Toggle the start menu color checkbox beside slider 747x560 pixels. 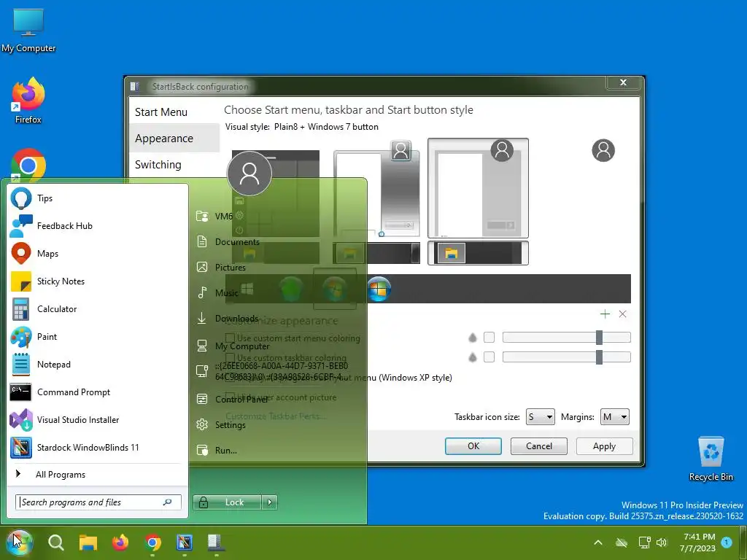click(x=489, y=337)
